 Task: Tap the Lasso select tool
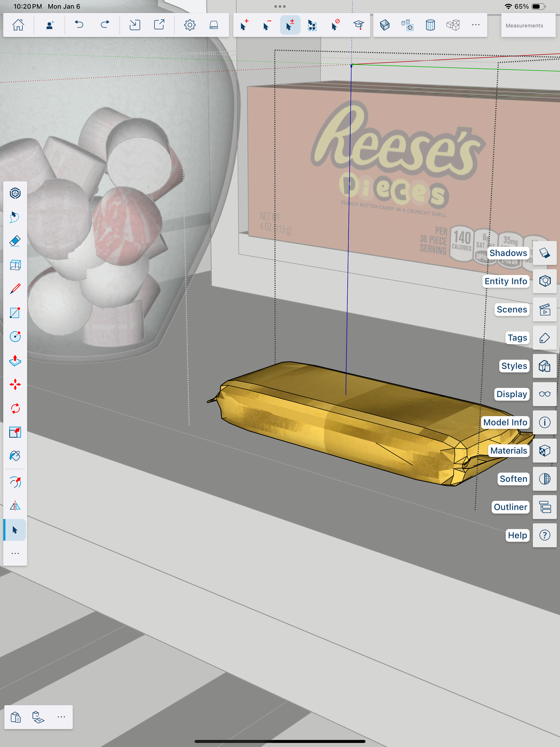pyautogui.click(x=15, y=217)
